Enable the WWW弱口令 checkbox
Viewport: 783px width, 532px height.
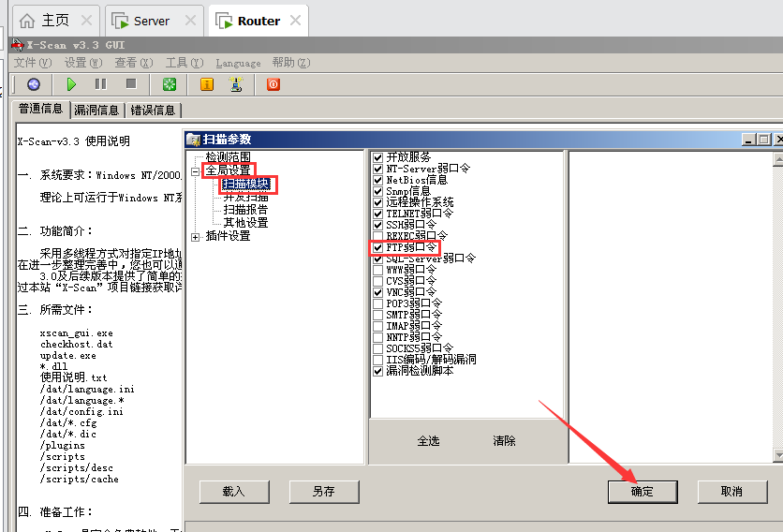pos(378,270)
